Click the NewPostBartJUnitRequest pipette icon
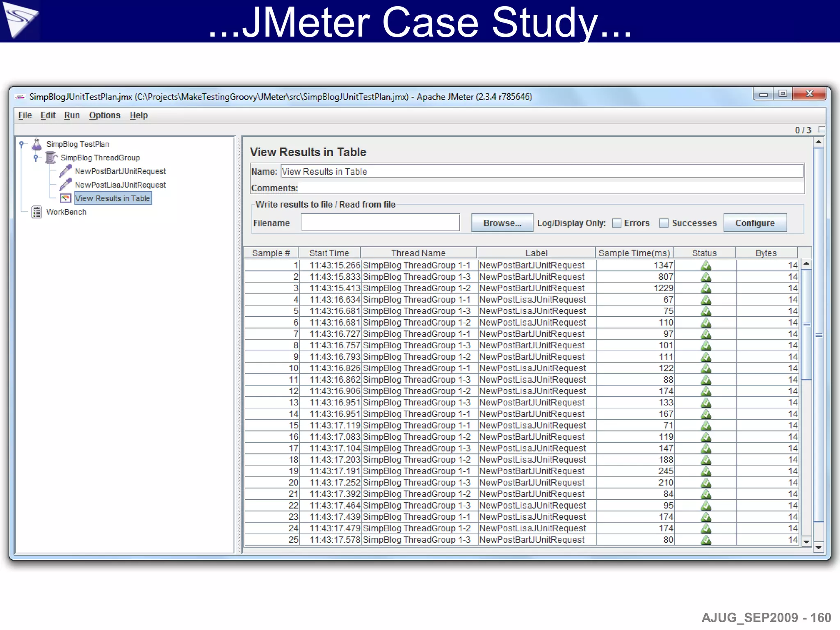 click(65, 171)
